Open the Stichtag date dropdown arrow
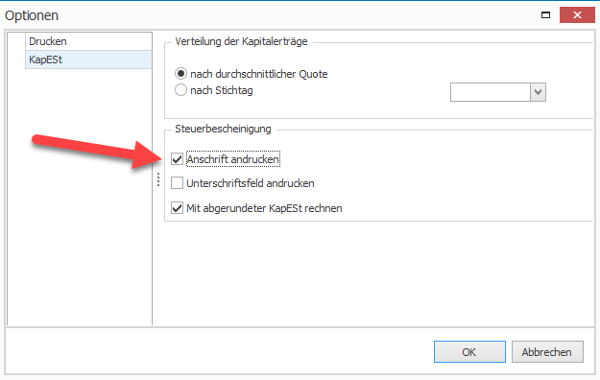Image resolution: width=600 pixels, height=380 pixels. pyautogui.click(x=538, y=92)
